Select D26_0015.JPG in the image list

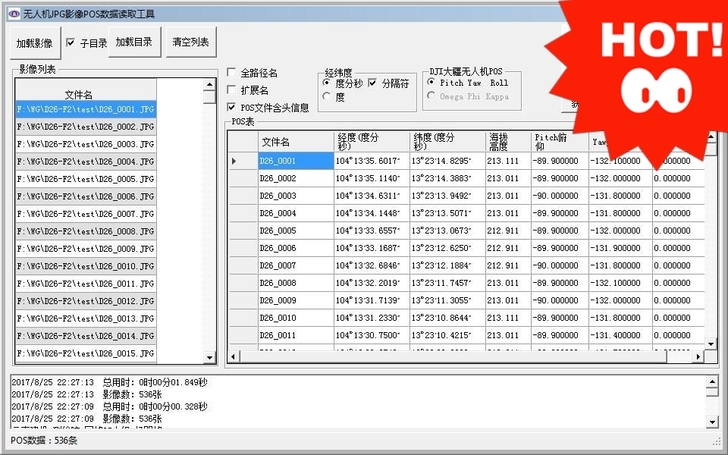86,353
